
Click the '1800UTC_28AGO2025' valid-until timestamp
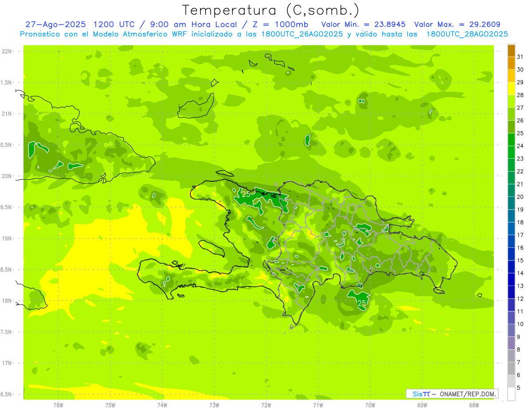tap(467, 34)
